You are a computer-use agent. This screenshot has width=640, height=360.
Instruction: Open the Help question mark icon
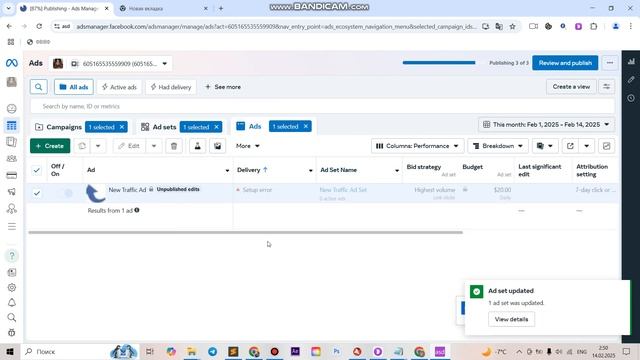coord(11,256)
